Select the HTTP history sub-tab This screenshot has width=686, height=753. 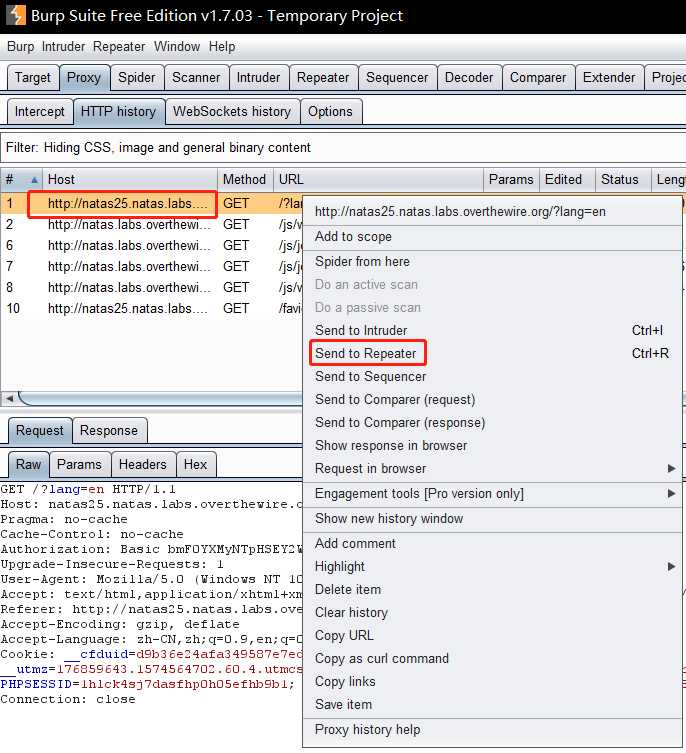coord(118,111)
